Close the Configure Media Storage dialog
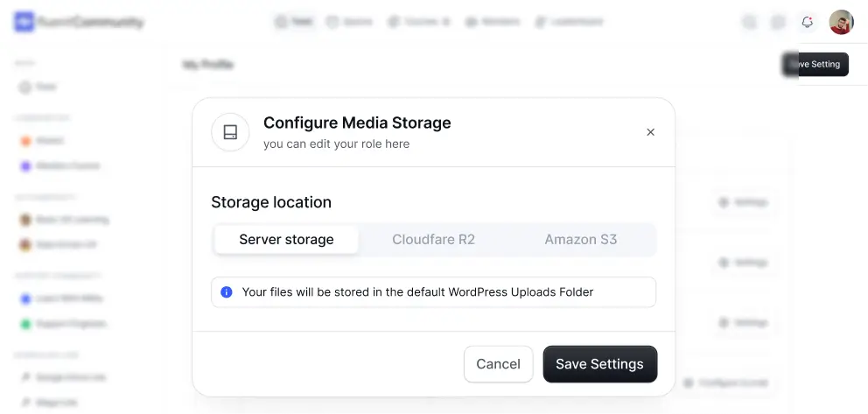868x414 pixels. coord(650,132)
